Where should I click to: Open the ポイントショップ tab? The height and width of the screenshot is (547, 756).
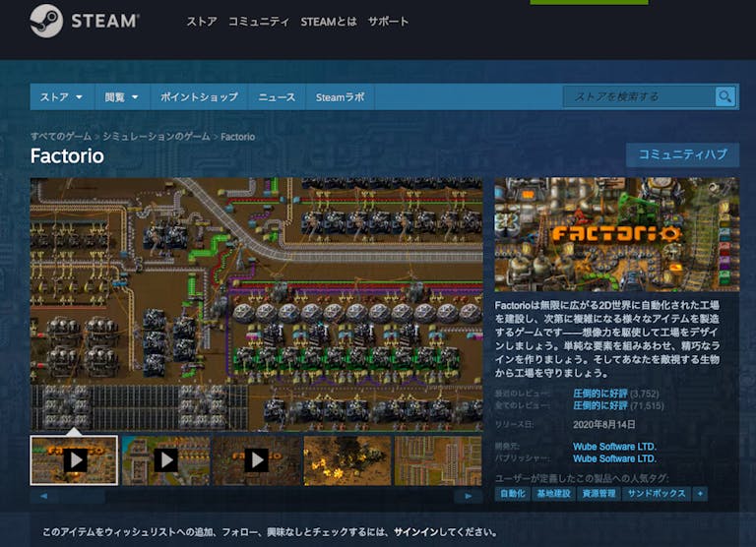coord(199,96)
